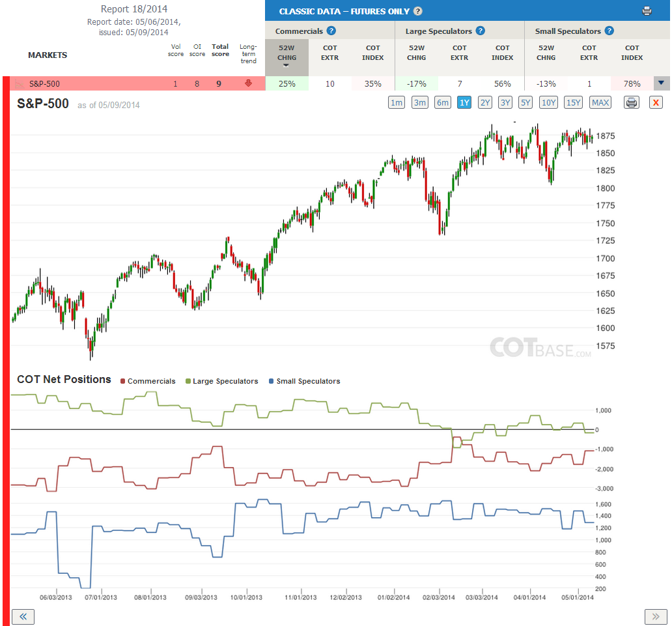The width and height of the screenshot is (672, 626).
Task: Click the -13% Small Speculators cell
Action: (x=546, y=83)
